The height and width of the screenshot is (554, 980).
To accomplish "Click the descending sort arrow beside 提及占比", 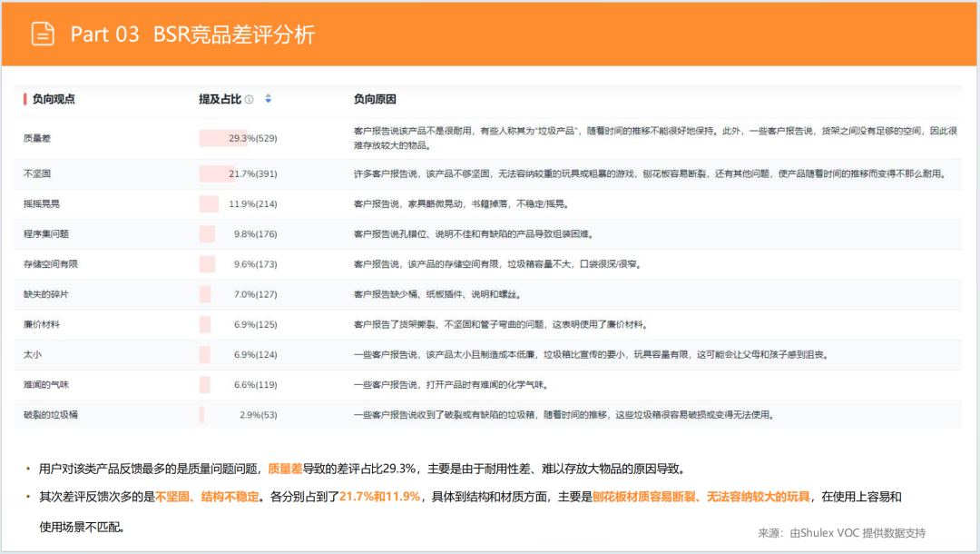I will coord(269,101).
